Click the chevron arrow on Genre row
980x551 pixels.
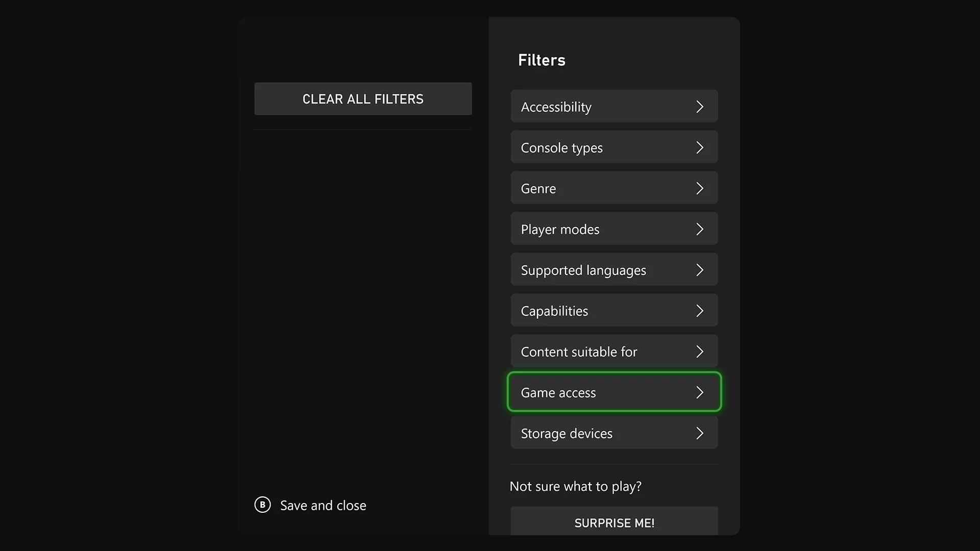(700, 188)
